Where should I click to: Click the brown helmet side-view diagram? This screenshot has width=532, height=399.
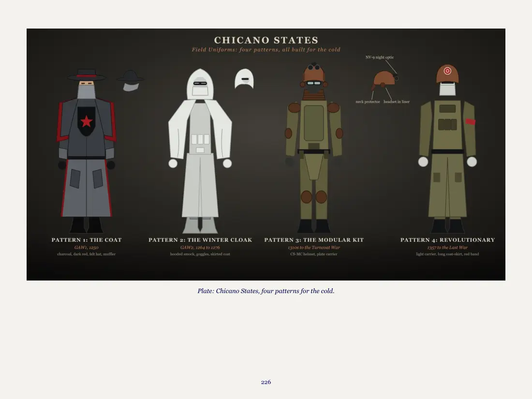[384, 80]
